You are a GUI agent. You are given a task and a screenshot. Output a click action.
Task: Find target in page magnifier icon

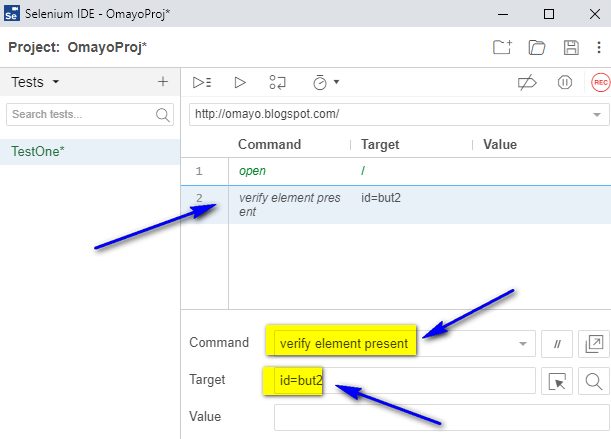(594, 381)
